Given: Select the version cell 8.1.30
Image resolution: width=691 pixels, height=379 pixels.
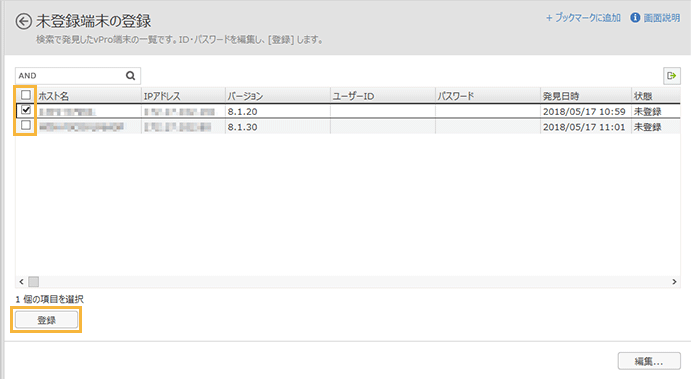Looking at the screenshot, I should tap(278, 127).
